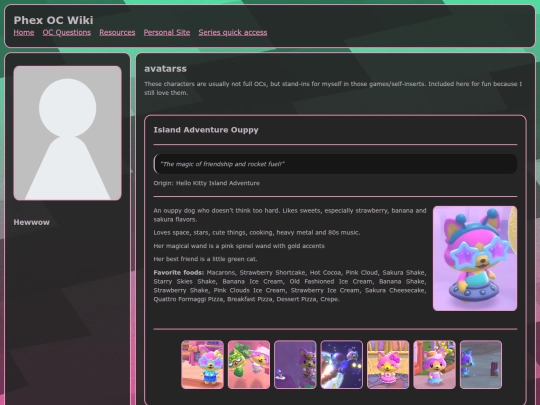This screenshot has height=405, width=540.
Task: Open the Resources link
Action: 117,32
